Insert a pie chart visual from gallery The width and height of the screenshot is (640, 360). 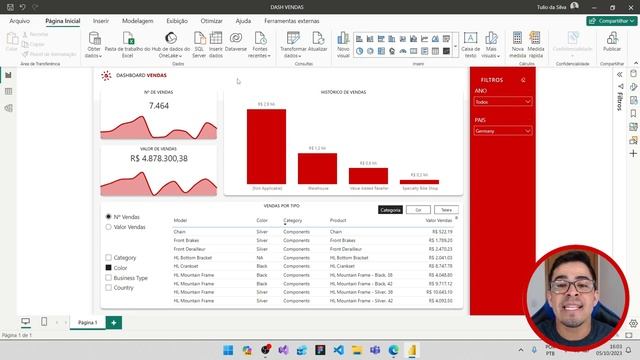coord(359,51)
